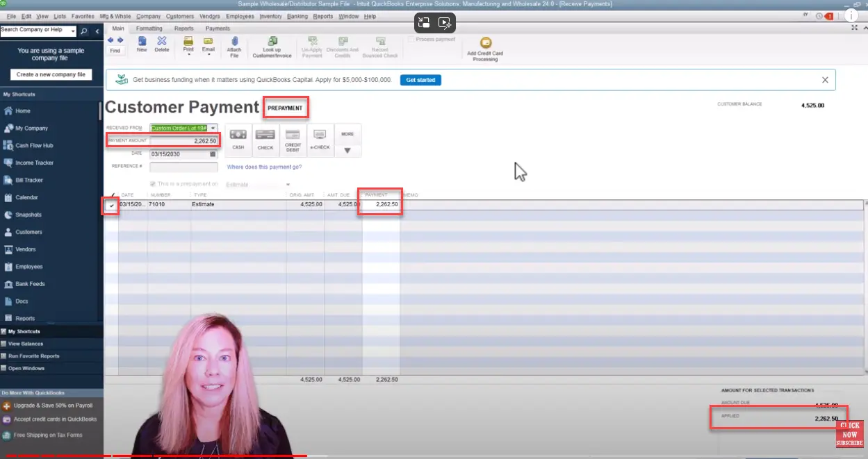Go to the next payment with right arrow
Image resolution: width=868 pixels, height=459 pixels.
(120, 41)
